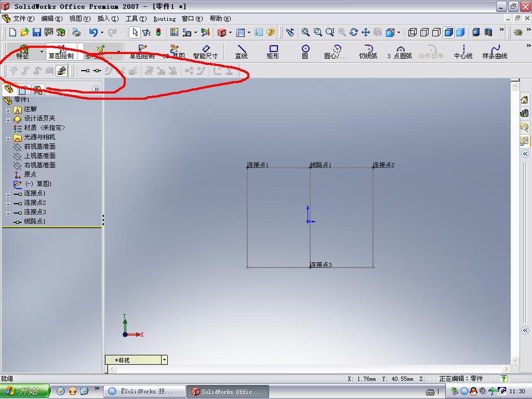Print the document with printer icon
This screenshot has width=532, height=399.
click(x=77, y=32)
